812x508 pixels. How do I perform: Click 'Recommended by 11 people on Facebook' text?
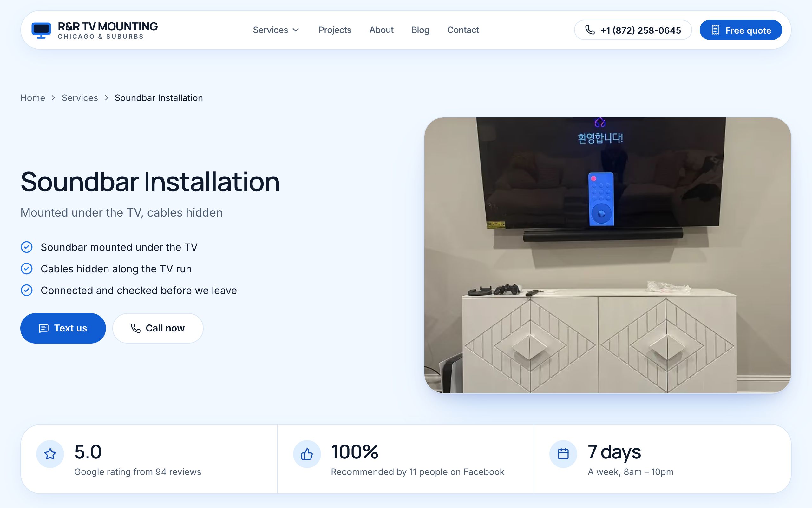tap(417, 472)
